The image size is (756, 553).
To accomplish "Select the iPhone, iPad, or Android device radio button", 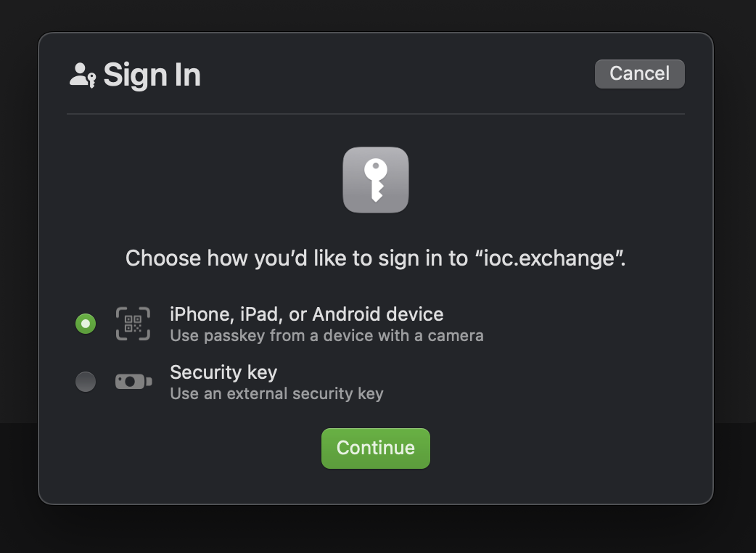I will (86, 324).
